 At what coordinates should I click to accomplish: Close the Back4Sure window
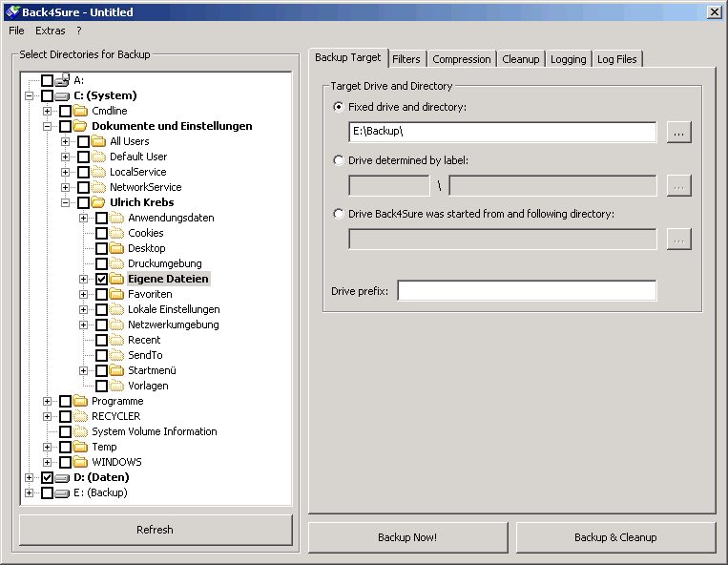714,12
